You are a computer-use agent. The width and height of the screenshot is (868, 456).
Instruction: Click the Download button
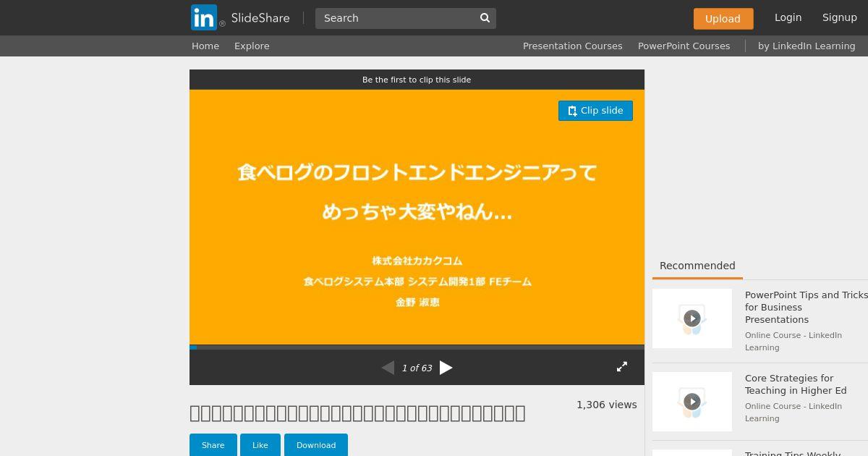coord(316,445)
